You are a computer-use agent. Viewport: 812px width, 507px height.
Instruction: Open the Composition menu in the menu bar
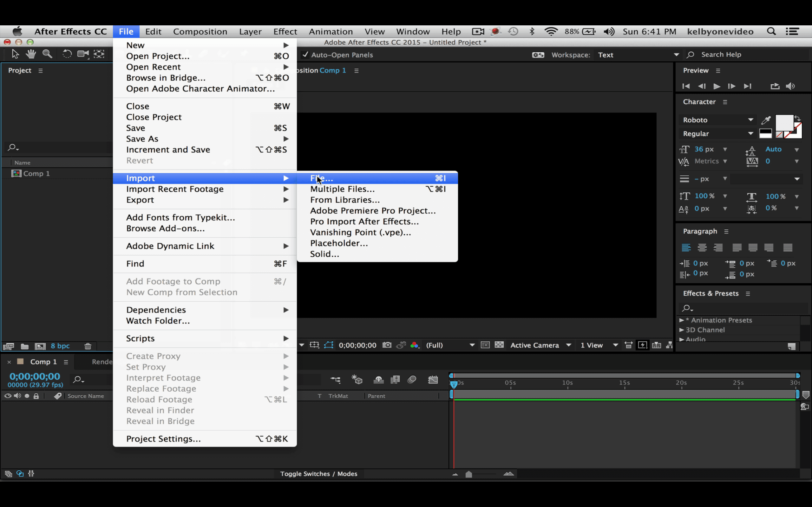200,31
